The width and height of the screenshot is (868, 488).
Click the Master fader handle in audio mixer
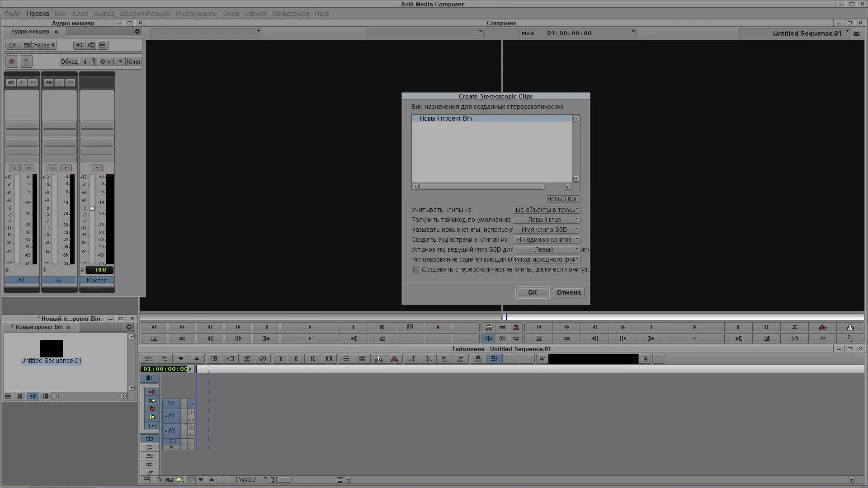[92, 209]
